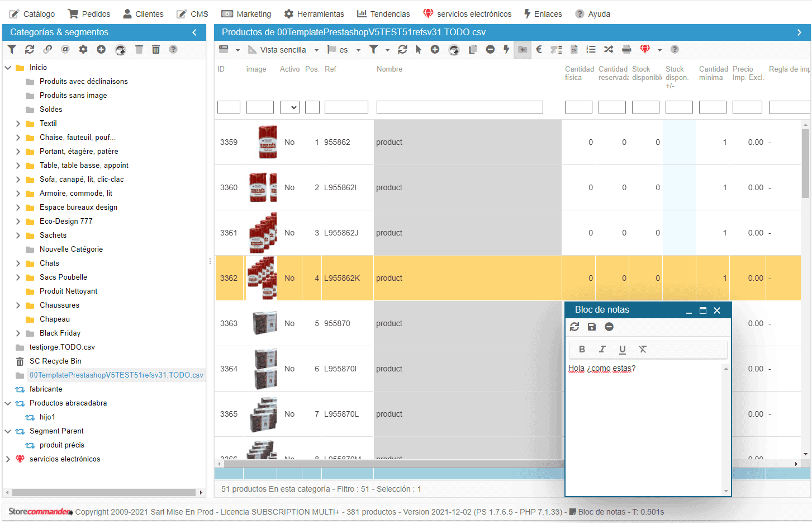Click the shuffle arrows icon in the products toolbar
Viewport: 812px width, 523px height.
[609, 49]
